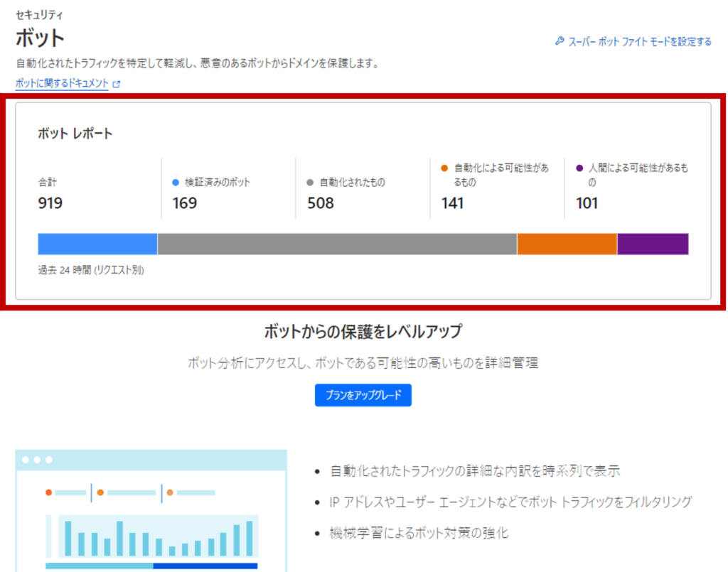
Task: Select the purple likely-human segment of the bar
Action: pos(653,244)
